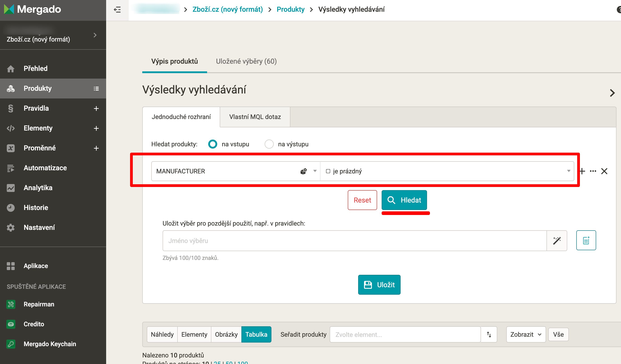Open the three-dots options for the condition
The width and height of the screenshot is (621, 364).
click(593, 171)
